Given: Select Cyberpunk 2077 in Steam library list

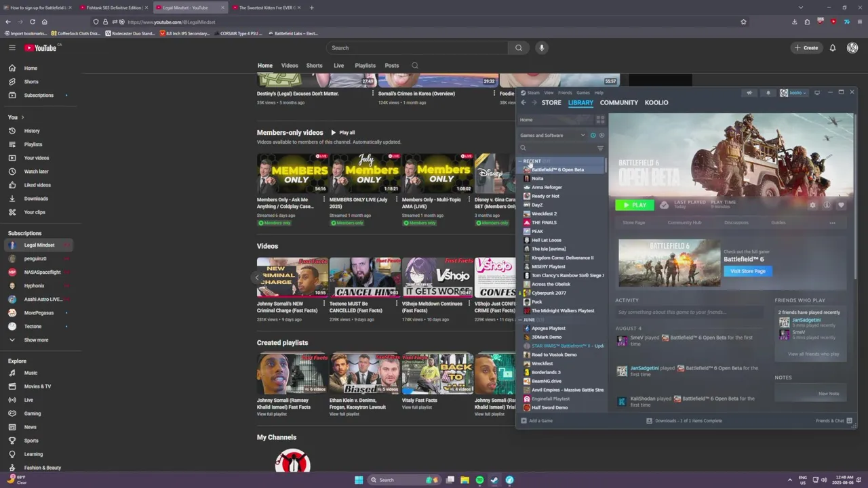Looking at the screenshot, I should pyautogui.click(x=549, y=293).
